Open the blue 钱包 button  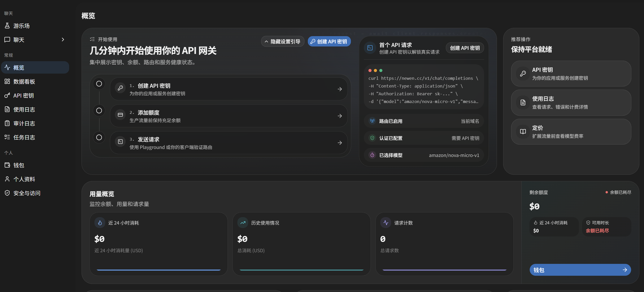point(580,270)
